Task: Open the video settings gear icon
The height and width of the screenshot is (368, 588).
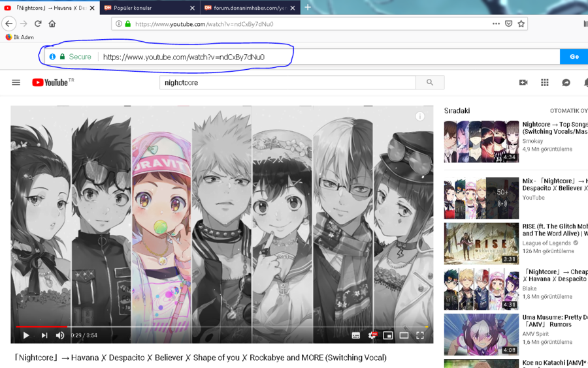Action: (372, 335)
